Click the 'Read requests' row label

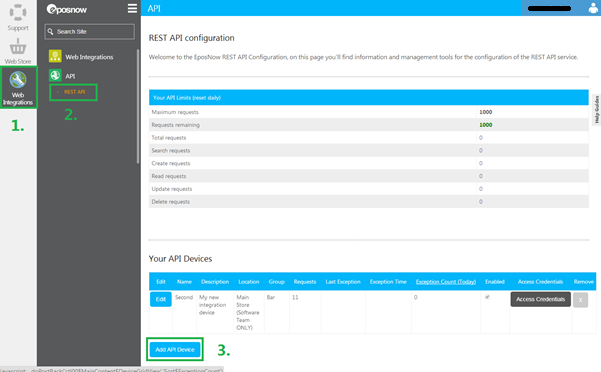point(169,176)
